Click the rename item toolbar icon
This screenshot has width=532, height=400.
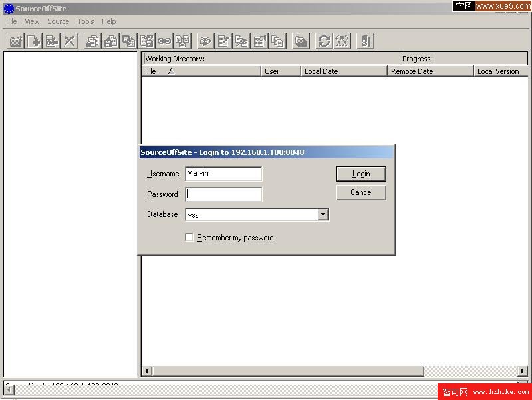click(52, 41)
